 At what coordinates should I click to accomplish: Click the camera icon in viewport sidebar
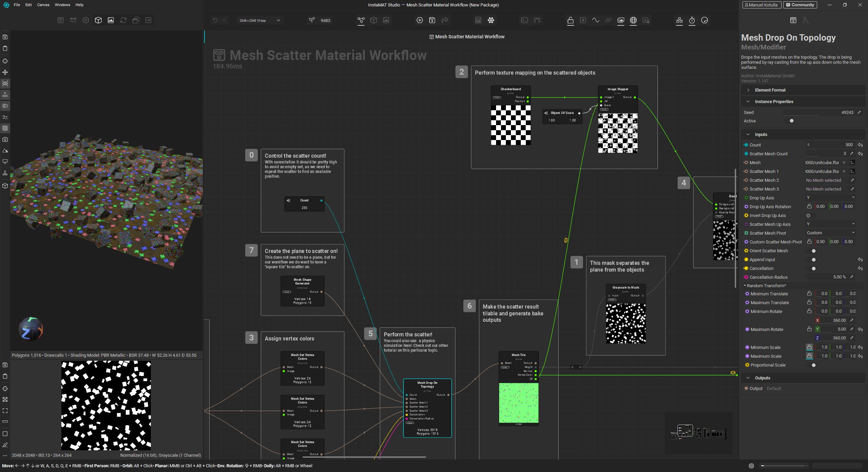(x=5, y=139)
